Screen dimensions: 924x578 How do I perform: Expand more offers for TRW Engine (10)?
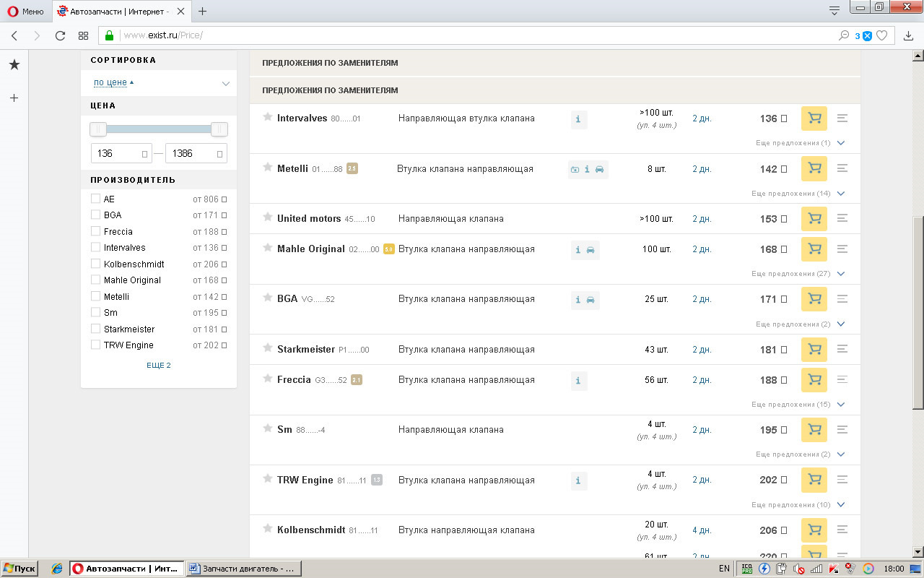click(x=798, y=505)
